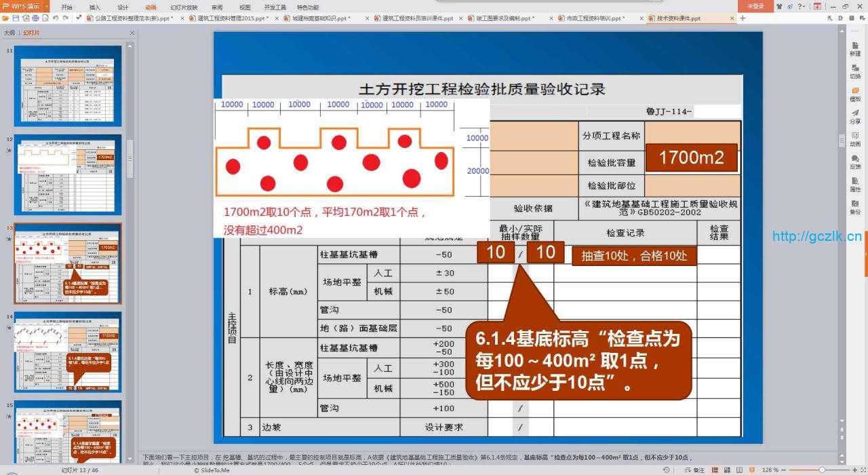Open the 模板 (Template) sidebar panel
868x475 pixels.
[x=854, y=94]
